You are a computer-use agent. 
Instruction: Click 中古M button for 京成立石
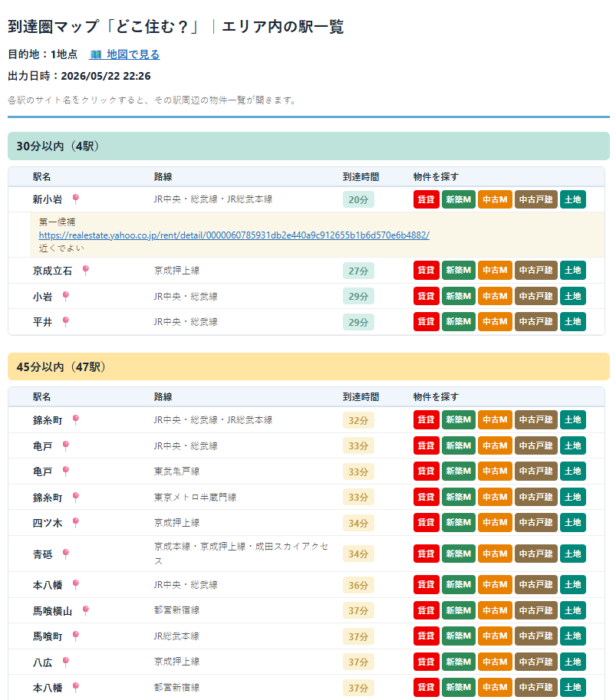(x=495, y=270)
